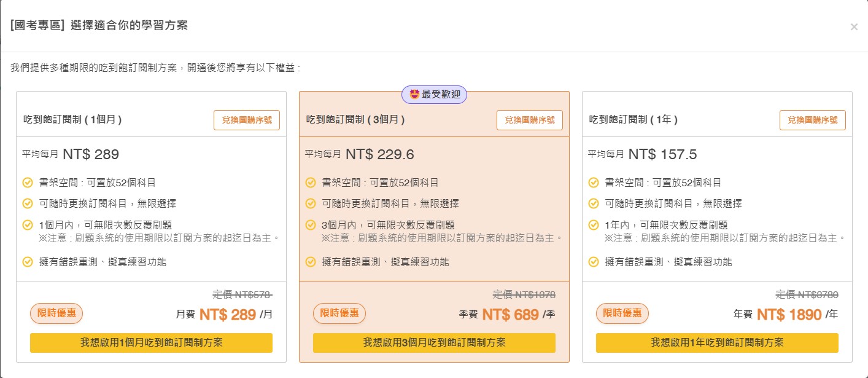Open 兌換團購序號 in the 1年 plan
The height and width of the screenshot is (378, 868).
(813, 120)
